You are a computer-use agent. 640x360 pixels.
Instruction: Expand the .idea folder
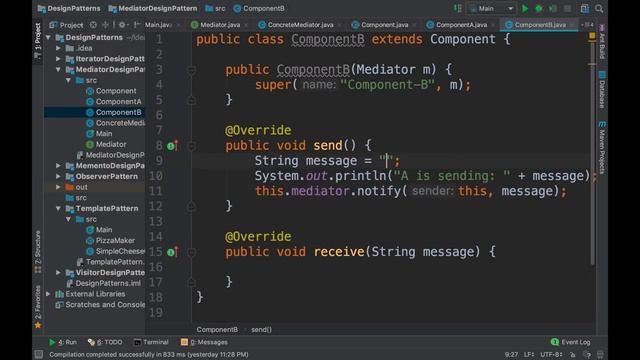pos(58,48)
